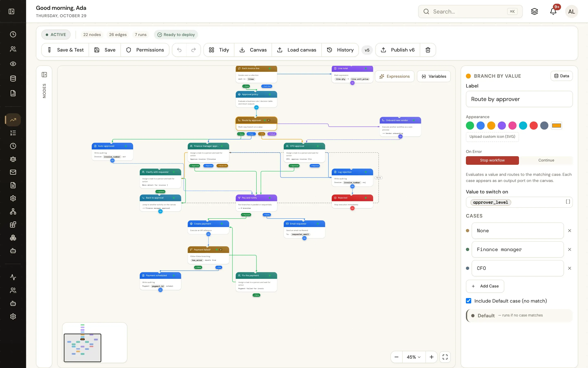
Task: Open the workflow History
Action: (340, 50)
